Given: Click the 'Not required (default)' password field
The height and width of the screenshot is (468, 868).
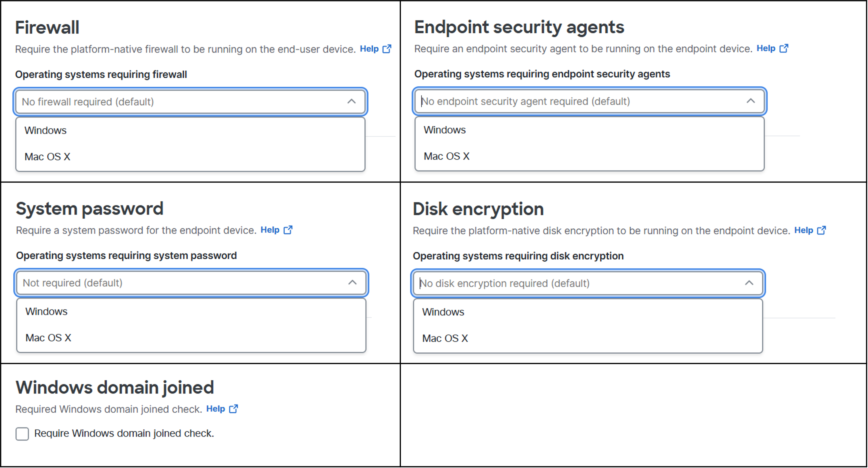Looking at the screenshot, I should point(191,283).
